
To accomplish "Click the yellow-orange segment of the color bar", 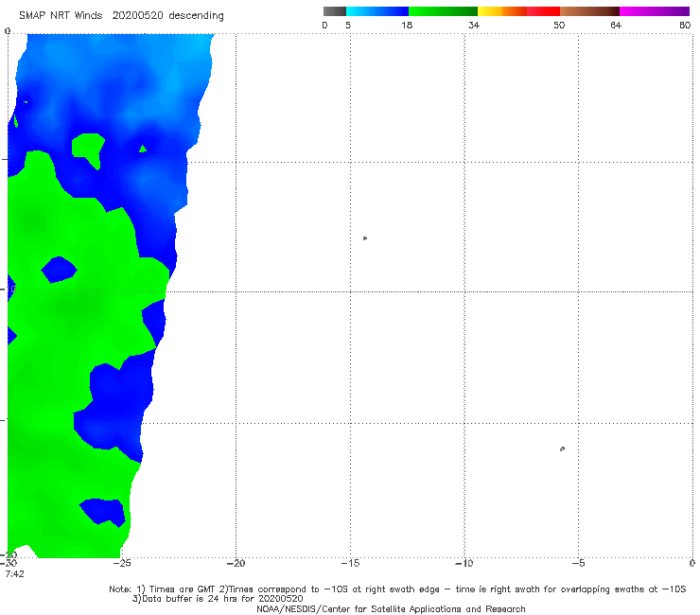I will click(502, 11).
